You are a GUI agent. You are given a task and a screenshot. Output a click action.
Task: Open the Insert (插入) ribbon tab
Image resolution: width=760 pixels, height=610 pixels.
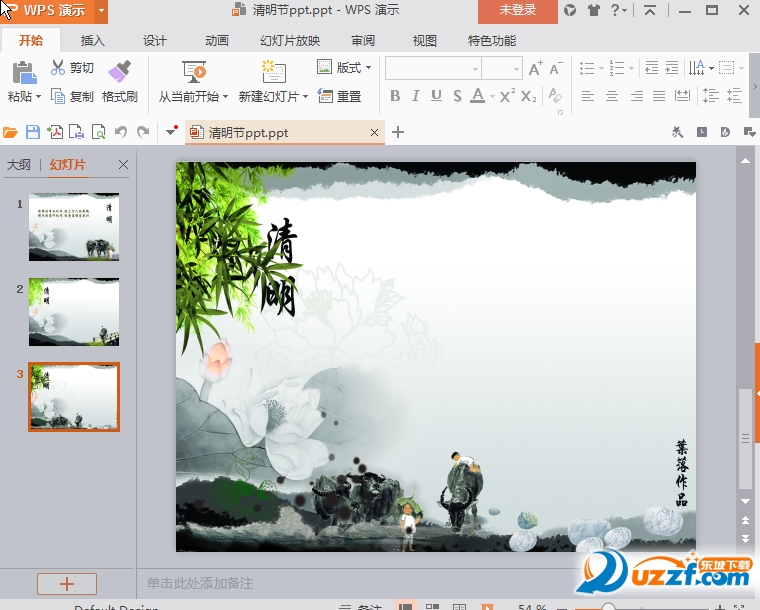[92, 41]
